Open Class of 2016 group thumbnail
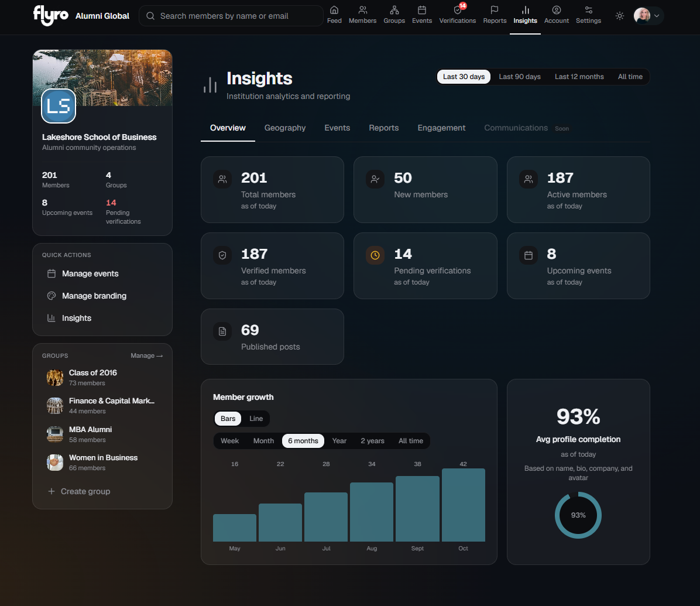700x606 pixels. [x=55, y=377]
